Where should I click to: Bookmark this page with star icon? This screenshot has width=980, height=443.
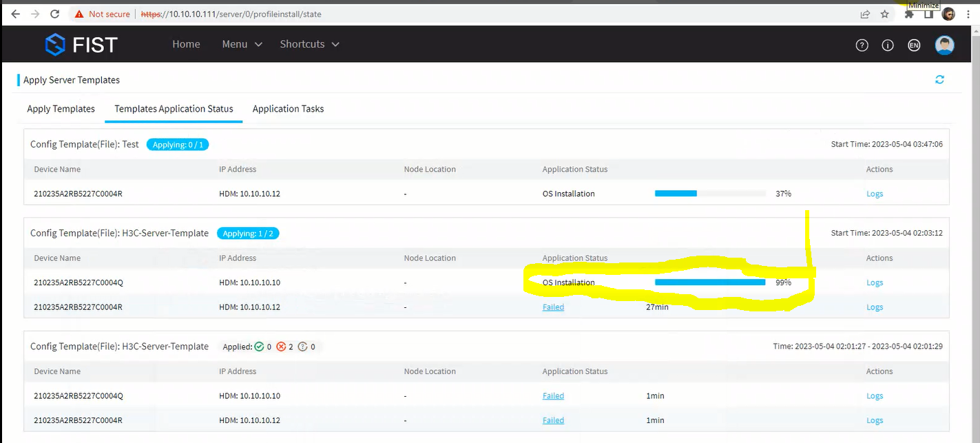click(885, 14)
